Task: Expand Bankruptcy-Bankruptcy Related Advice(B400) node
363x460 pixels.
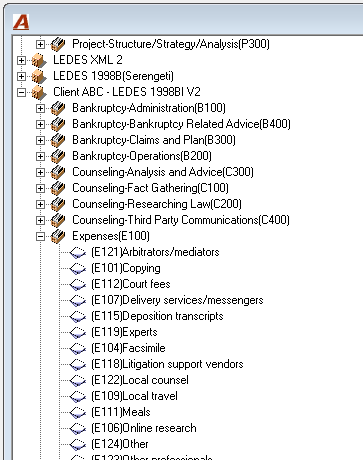Action: click(40, 124)
